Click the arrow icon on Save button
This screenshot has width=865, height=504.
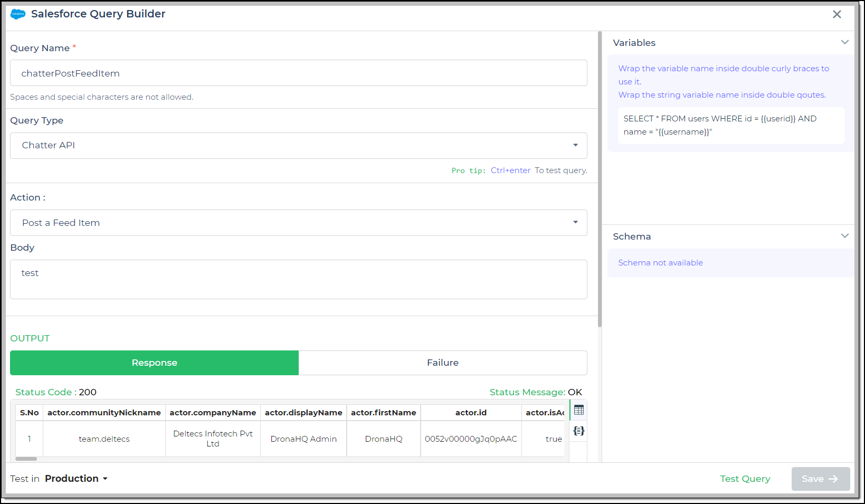tap(833, 479)
